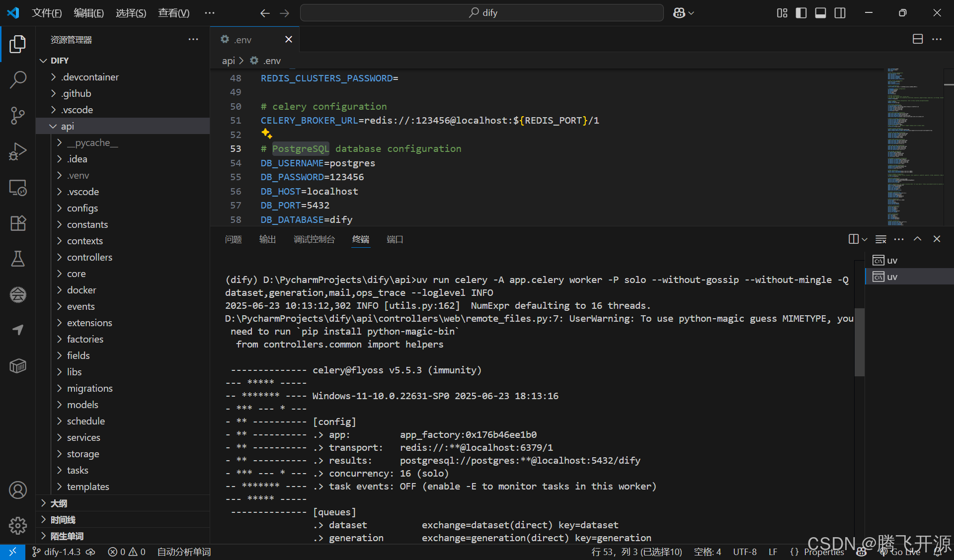Click Copilot sparkle icon on line 52
Screen dimensions: 954x560
[267, 134]
